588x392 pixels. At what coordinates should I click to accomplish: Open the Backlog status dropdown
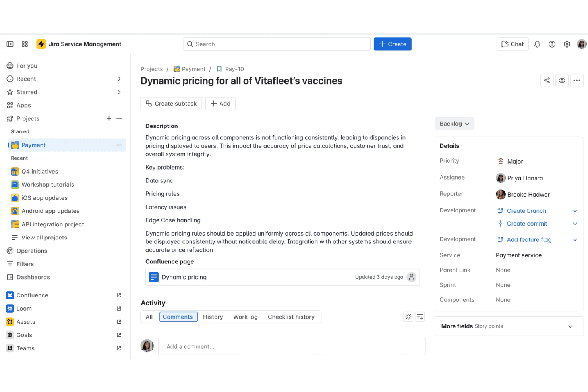(x=455, y=124)
